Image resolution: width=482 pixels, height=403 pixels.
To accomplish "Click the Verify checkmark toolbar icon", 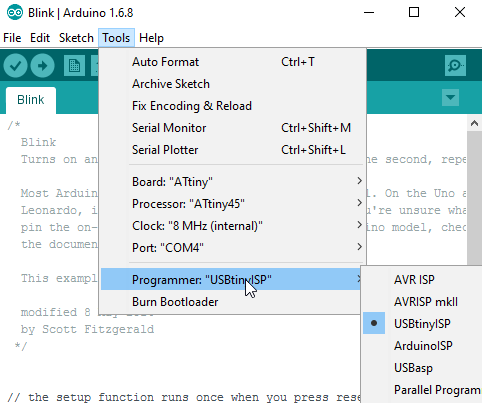I will (x=15, y=66).
